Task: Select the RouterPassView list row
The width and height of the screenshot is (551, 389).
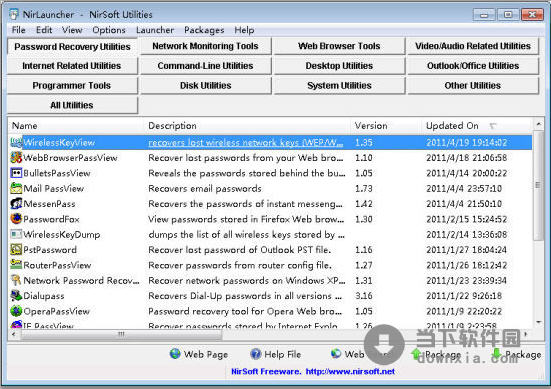Action: click(271, 265)
